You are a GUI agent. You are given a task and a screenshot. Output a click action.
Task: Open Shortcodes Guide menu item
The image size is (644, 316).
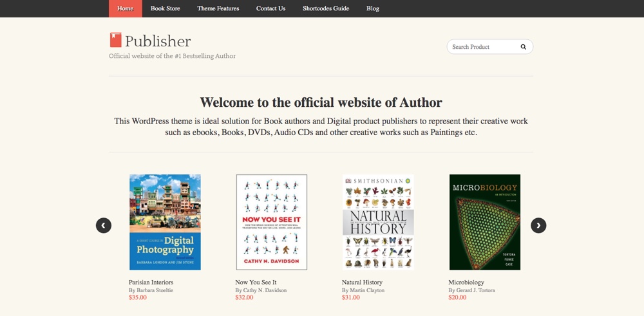point(326,8)
